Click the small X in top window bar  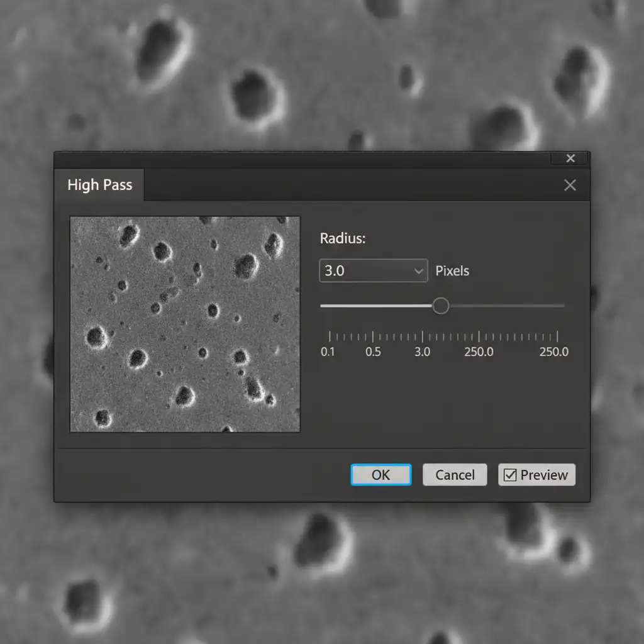570,158
